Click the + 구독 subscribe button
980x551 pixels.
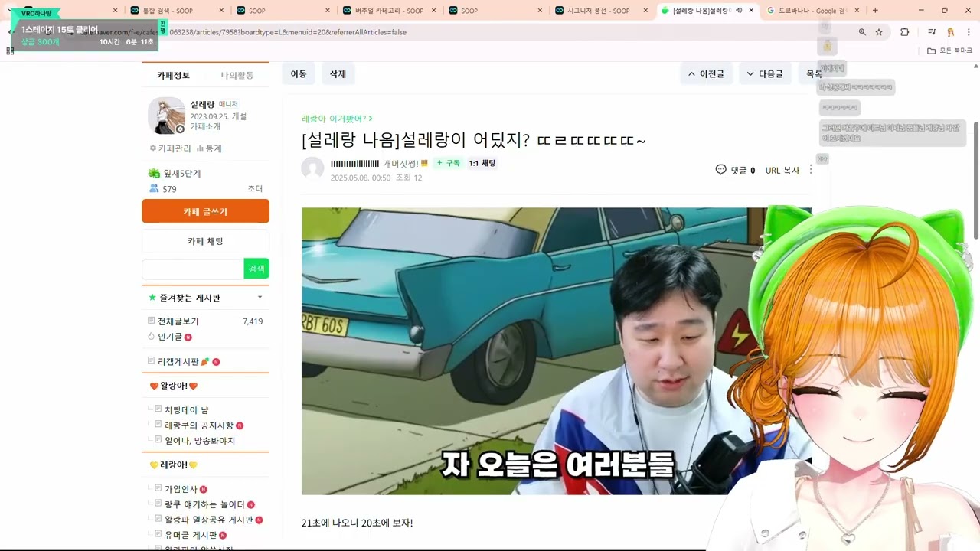[449, 163]
